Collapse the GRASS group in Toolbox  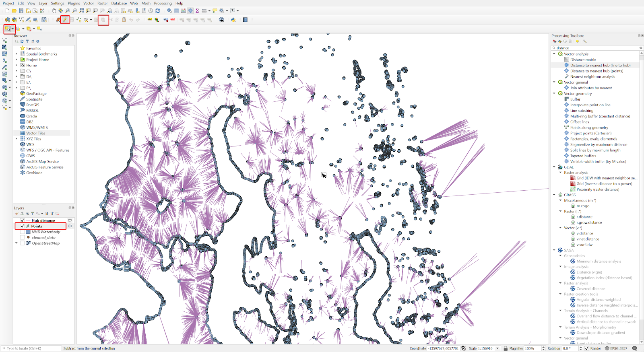tap(554, 195)
